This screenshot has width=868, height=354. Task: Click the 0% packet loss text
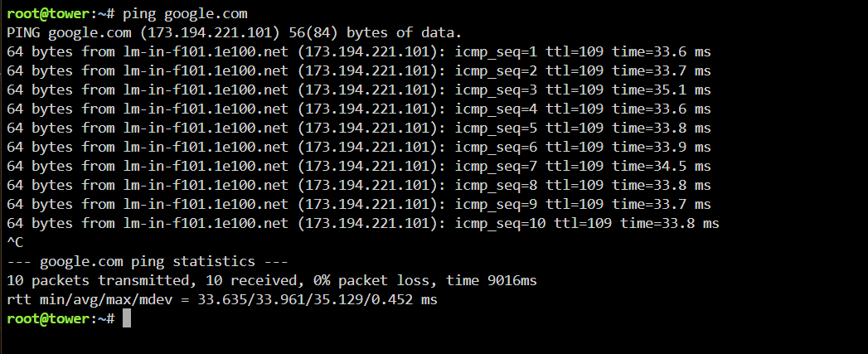point(371,280)
